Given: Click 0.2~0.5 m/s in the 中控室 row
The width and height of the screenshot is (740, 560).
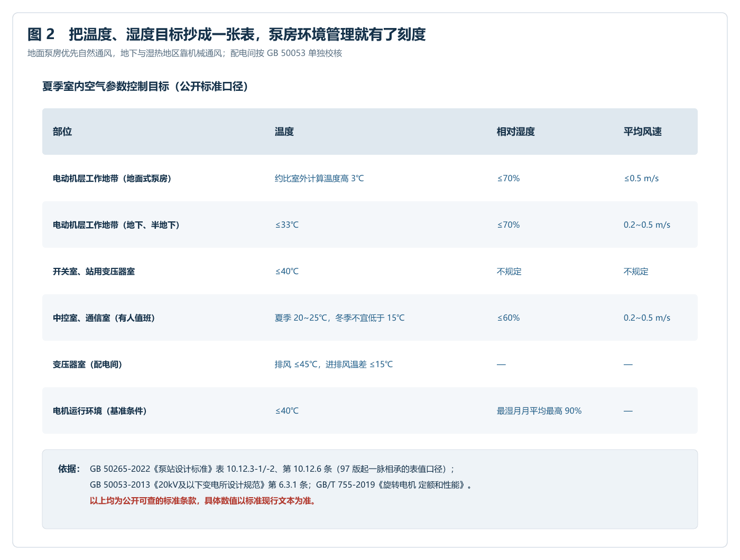Looking at the screenshot, I should [x=647, y=318].
